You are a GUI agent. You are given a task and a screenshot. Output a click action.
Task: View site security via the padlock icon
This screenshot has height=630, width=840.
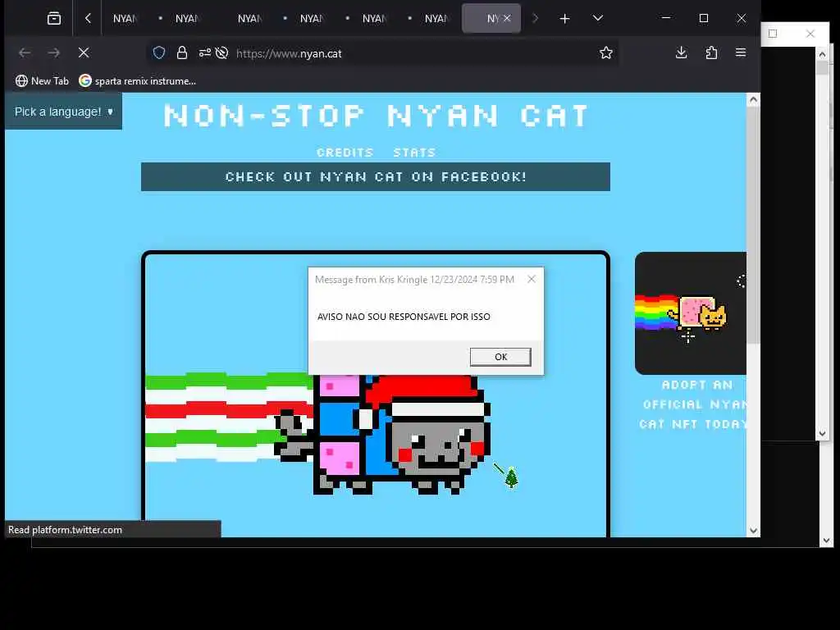coord(182,52)
